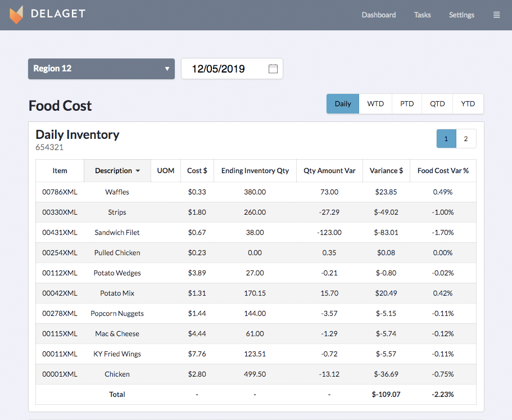Open the calendar date picker icon
Viewport: 512px width, 420px height.
(273, 69)
